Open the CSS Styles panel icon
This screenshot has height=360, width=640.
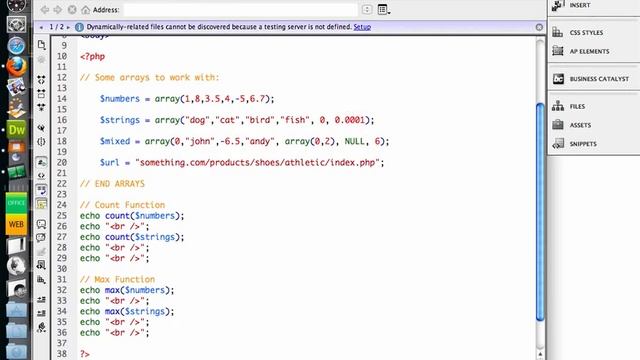coord(558,32)
